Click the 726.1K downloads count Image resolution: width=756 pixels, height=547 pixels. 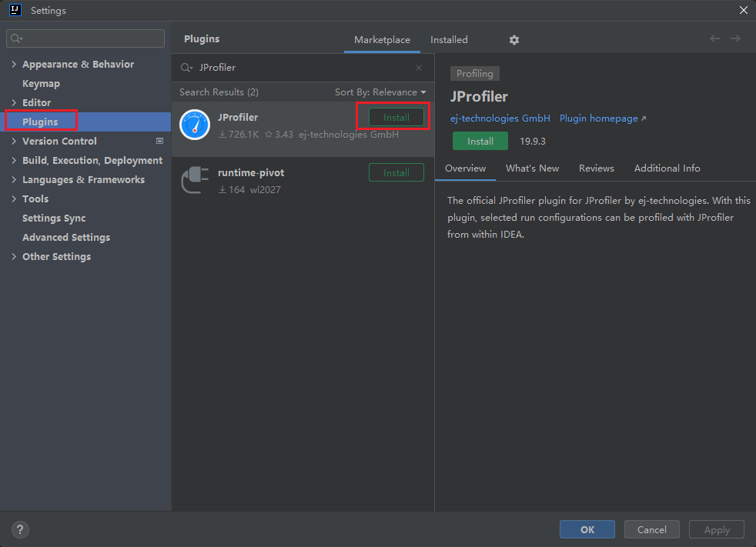tap(239, 135)
